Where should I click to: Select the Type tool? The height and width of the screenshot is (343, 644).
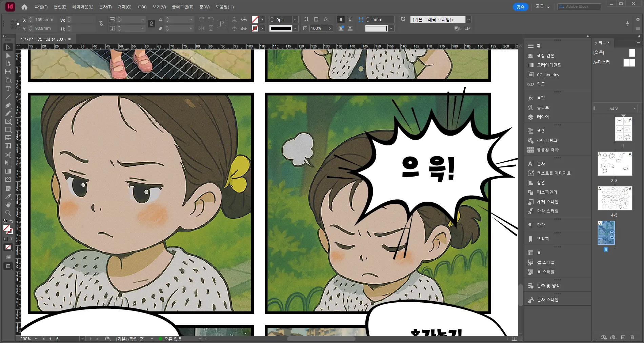(x=8, y=89)
